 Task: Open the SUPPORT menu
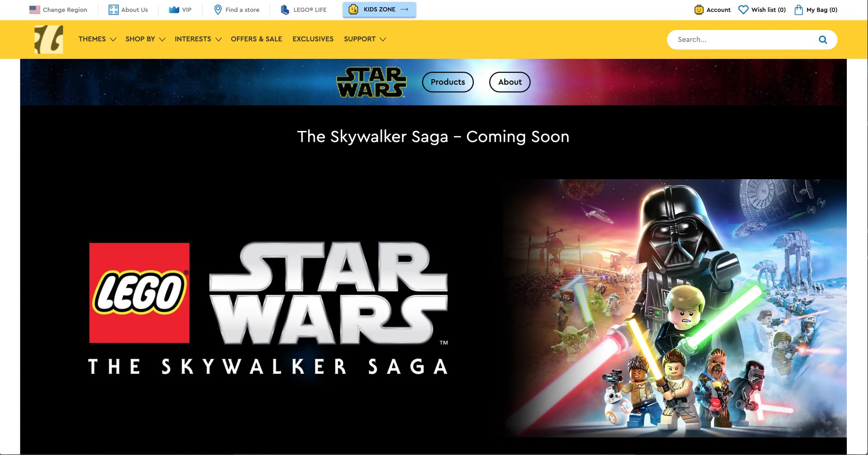tap(360, 39)
